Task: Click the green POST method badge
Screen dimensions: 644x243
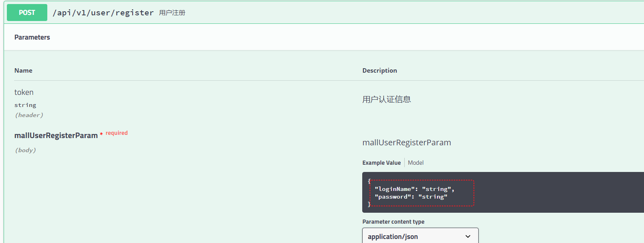Action: pyautogui.click(x=27, y=13)
